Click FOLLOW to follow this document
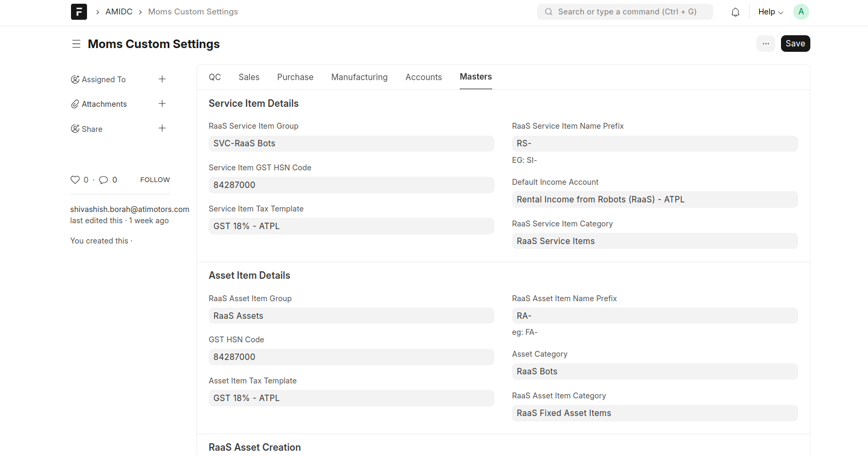868x455 pixels. 155,180
